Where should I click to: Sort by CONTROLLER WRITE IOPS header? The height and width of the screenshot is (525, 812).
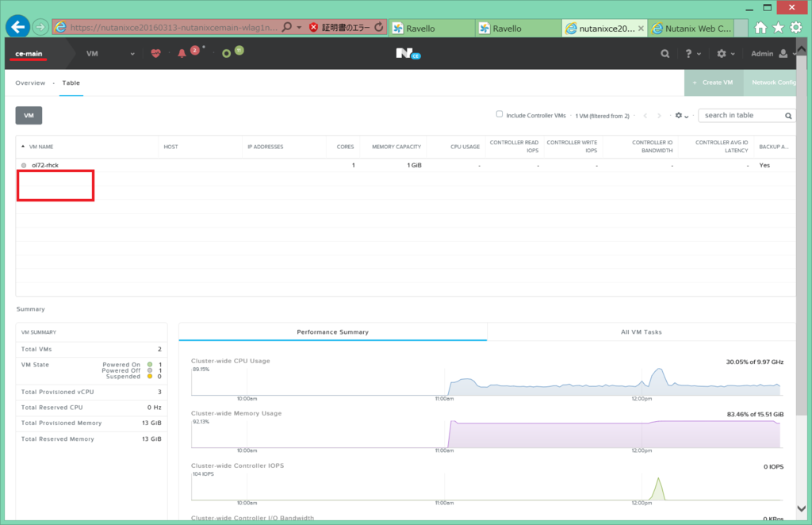click(572, 147)
